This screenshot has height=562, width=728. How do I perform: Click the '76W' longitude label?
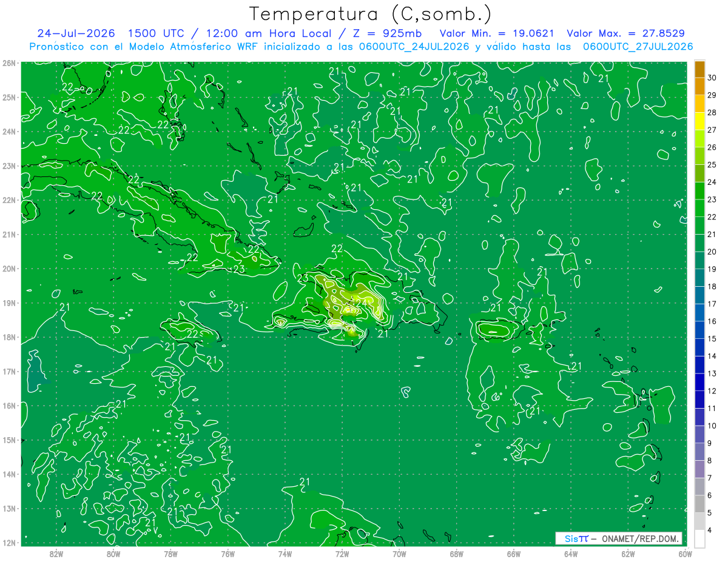tap(228, 554)
